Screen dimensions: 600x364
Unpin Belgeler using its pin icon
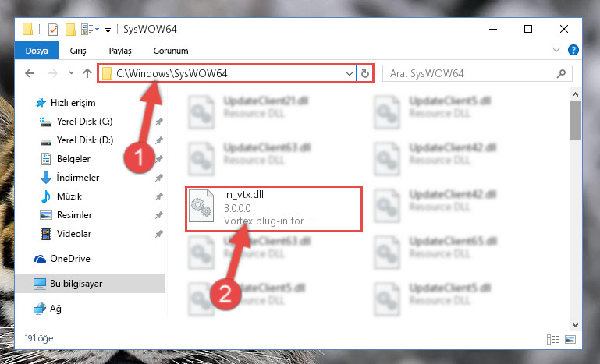coord(159,159)
